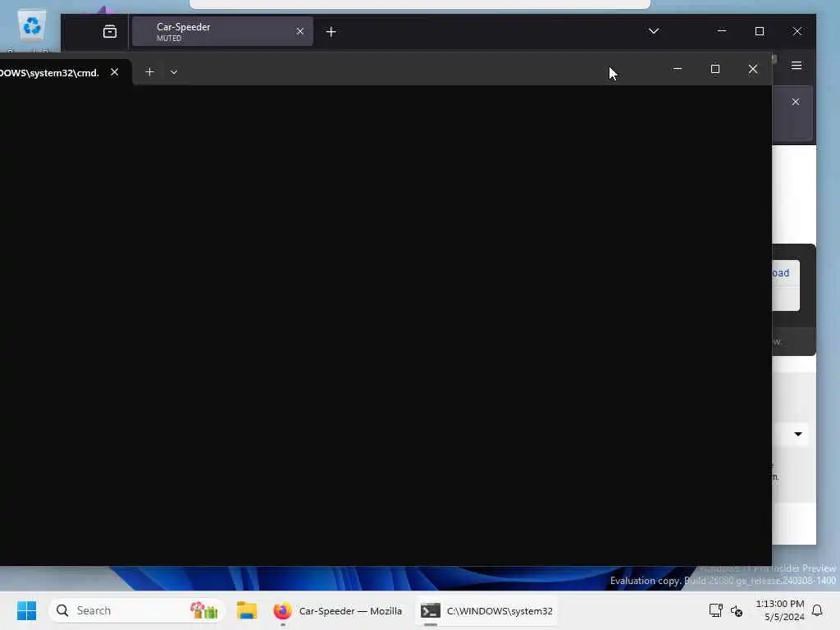Minimize the Firefox window
This screenshot has width=840, height=630.
(722, 31)
